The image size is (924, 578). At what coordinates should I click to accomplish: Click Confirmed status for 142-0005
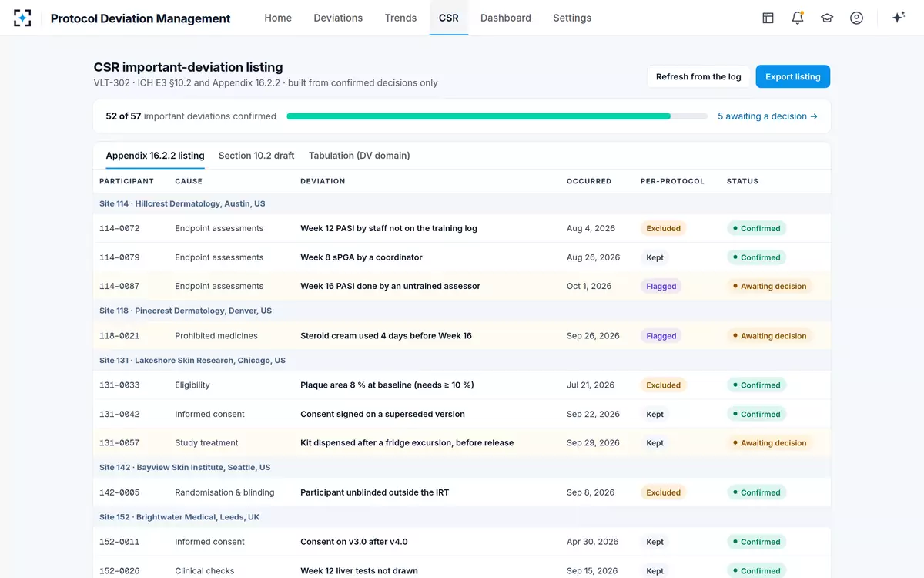[756, 492]
